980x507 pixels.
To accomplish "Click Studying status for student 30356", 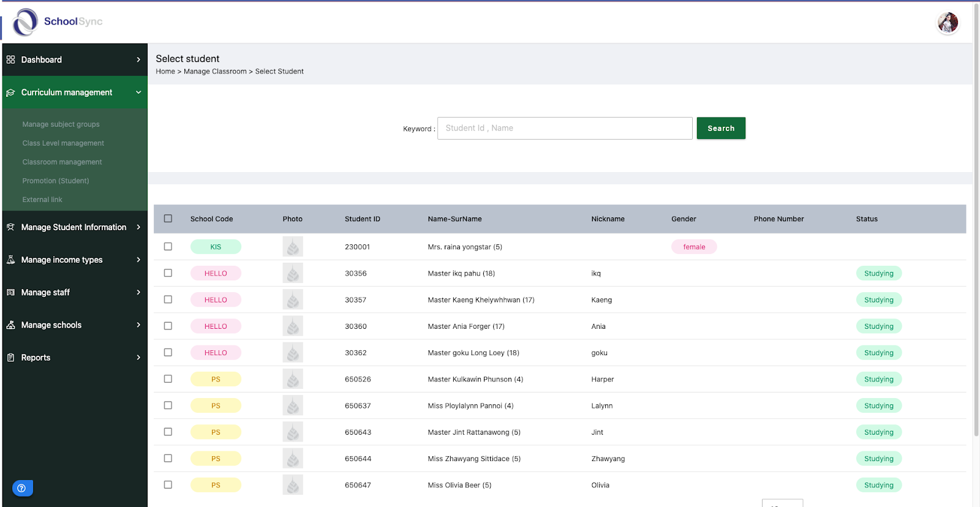I will click(879, 273).
